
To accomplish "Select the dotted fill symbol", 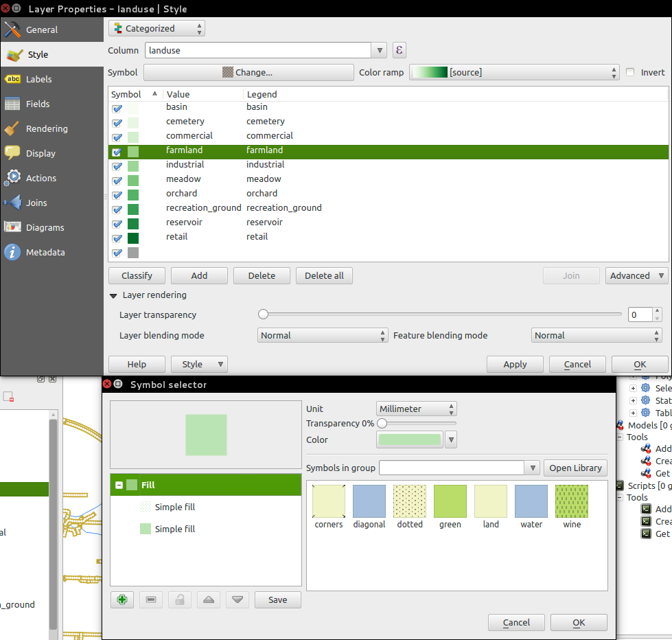I will click(410, 501).
